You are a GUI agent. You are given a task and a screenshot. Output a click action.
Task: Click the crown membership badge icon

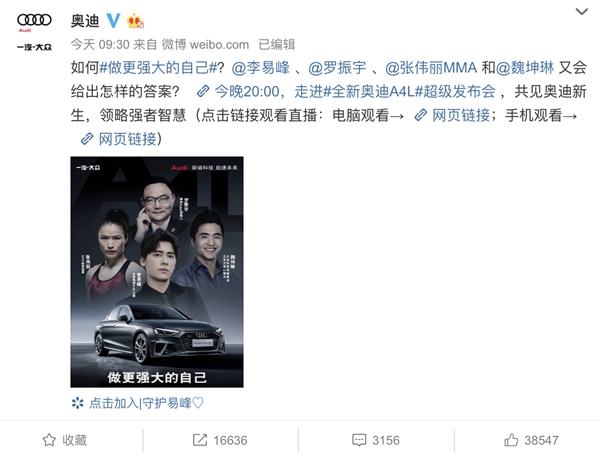pyautogui.click(x=135, y=21)
